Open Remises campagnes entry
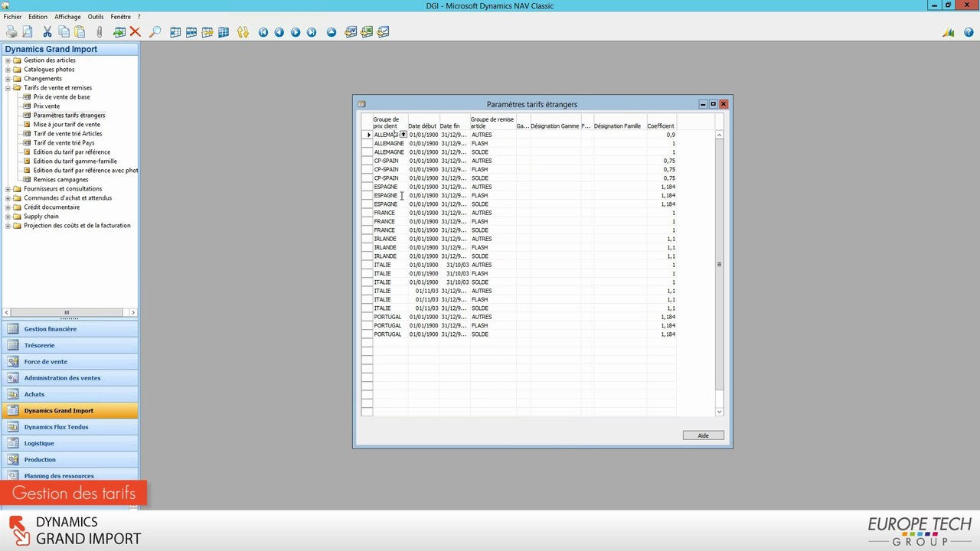Screen dimensions: 980x551 60,180
